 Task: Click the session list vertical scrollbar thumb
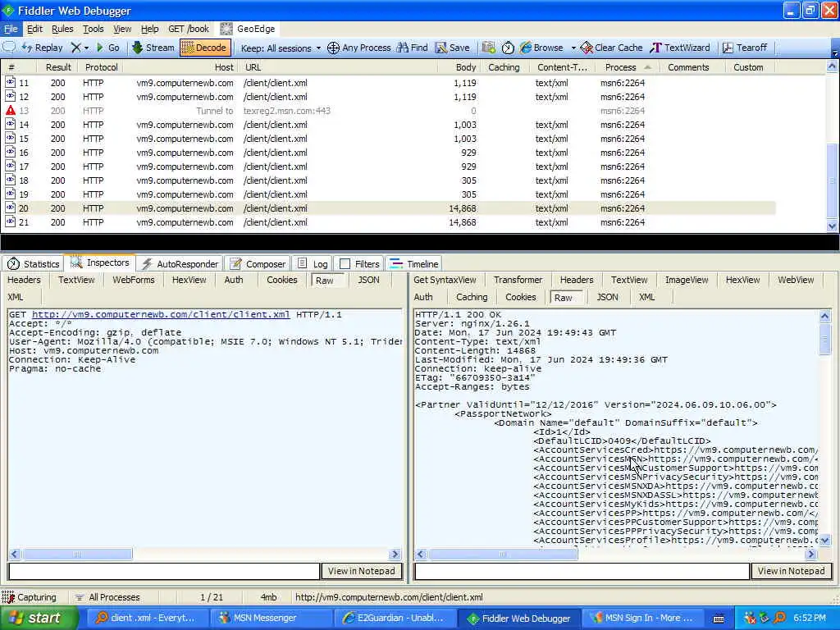point(832,180)
